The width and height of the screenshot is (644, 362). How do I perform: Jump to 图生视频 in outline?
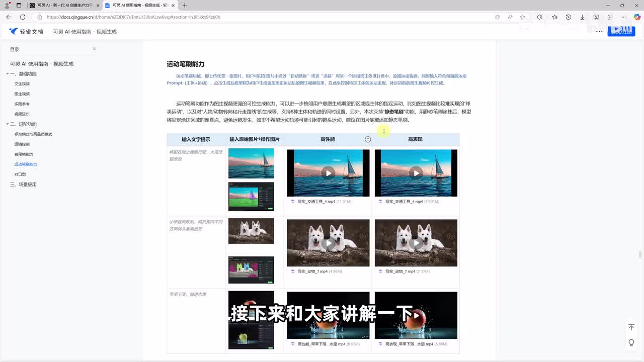tap(22, 94)
